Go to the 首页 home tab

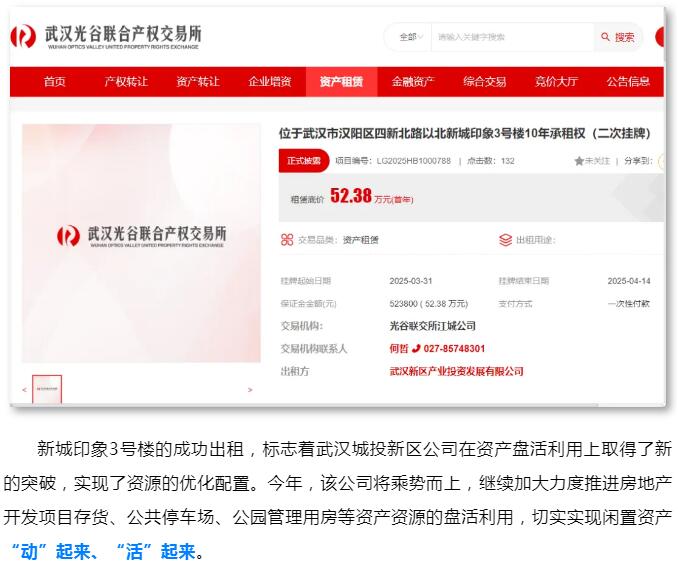[x=54, y=82]
